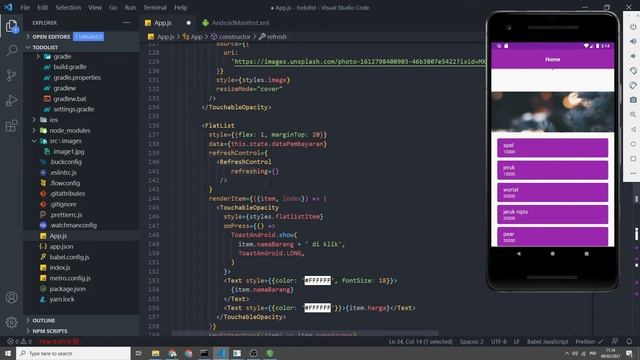Click Spaces: 2 indentation setting
The width and height of the screenshot is (640, 360).
coord(471,341)
